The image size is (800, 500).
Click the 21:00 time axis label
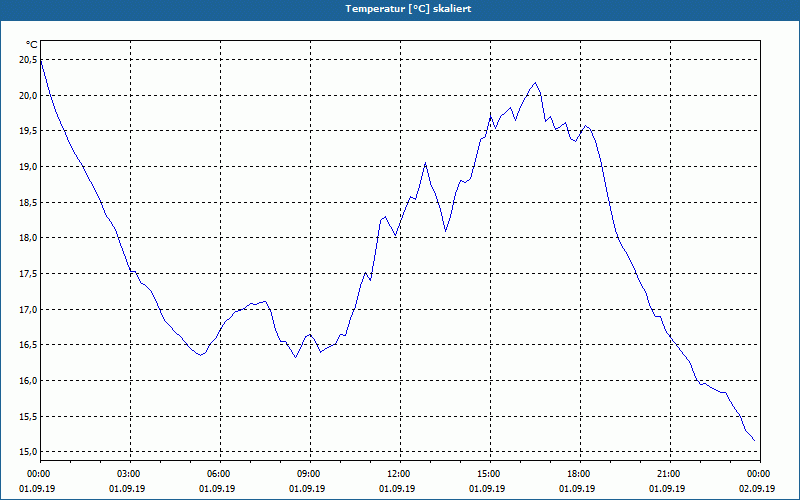point(670,474)
